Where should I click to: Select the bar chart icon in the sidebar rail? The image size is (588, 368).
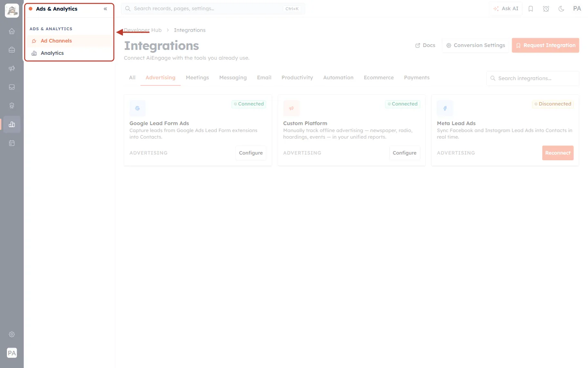click(x=12, y=124)
